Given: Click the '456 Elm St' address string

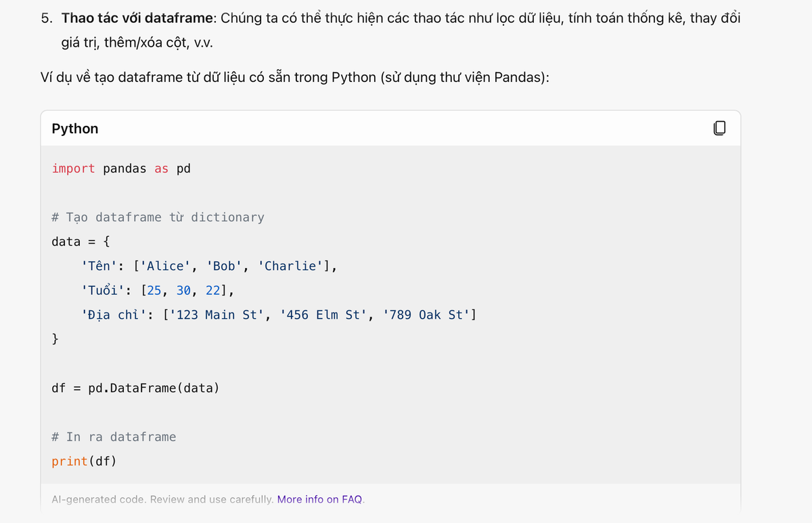Looking at the screenshot, I should tap(323, 315).
